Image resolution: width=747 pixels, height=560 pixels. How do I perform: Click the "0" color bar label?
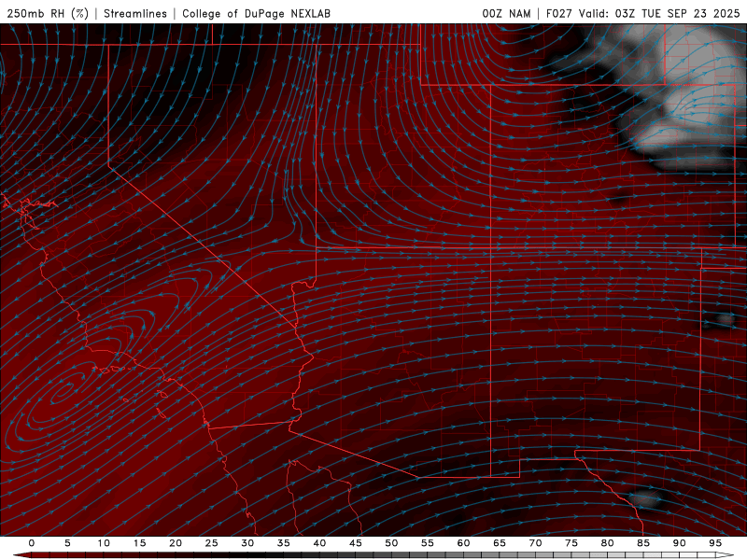pos(32,543)
